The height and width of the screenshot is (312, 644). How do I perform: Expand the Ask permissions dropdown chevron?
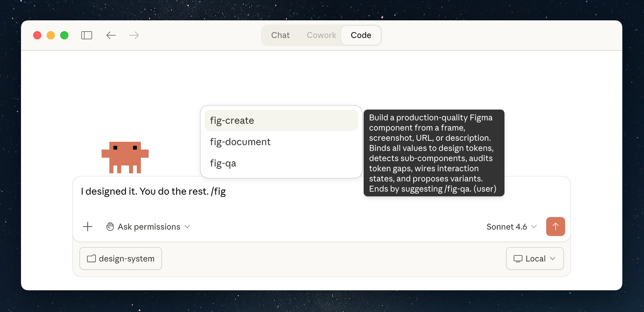187,227
